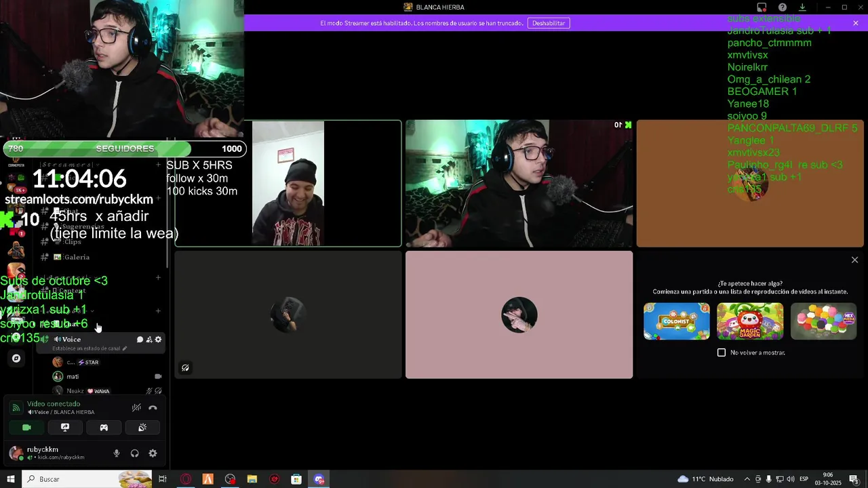Invite people to the Voice channel
This screenshot has height=488, width=868.
click(x=149, y=340)
